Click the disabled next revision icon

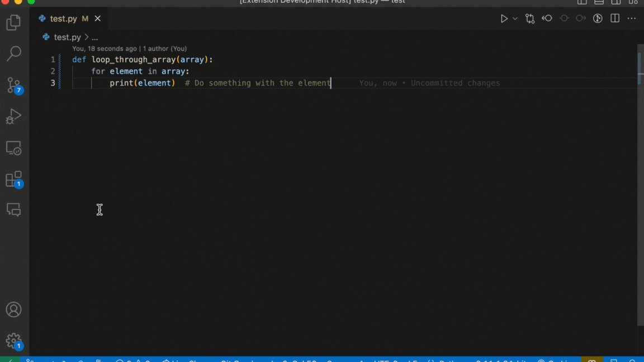581,18
